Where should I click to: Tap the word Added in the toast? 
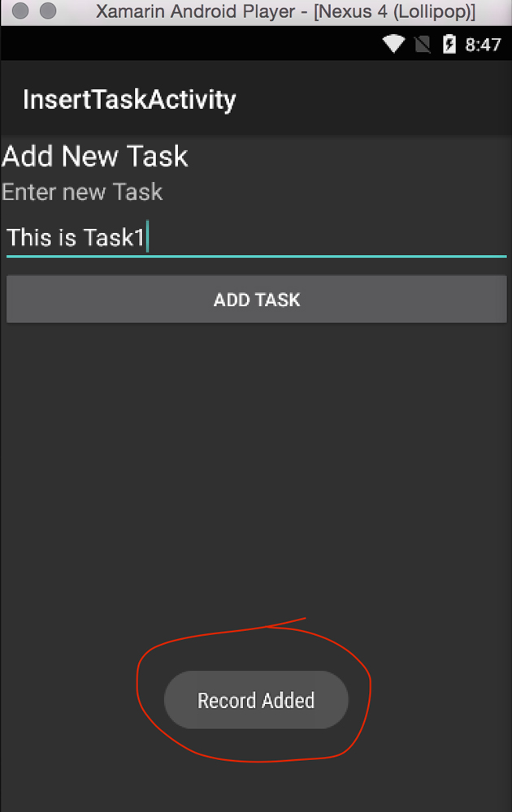[x=289, y=701]
